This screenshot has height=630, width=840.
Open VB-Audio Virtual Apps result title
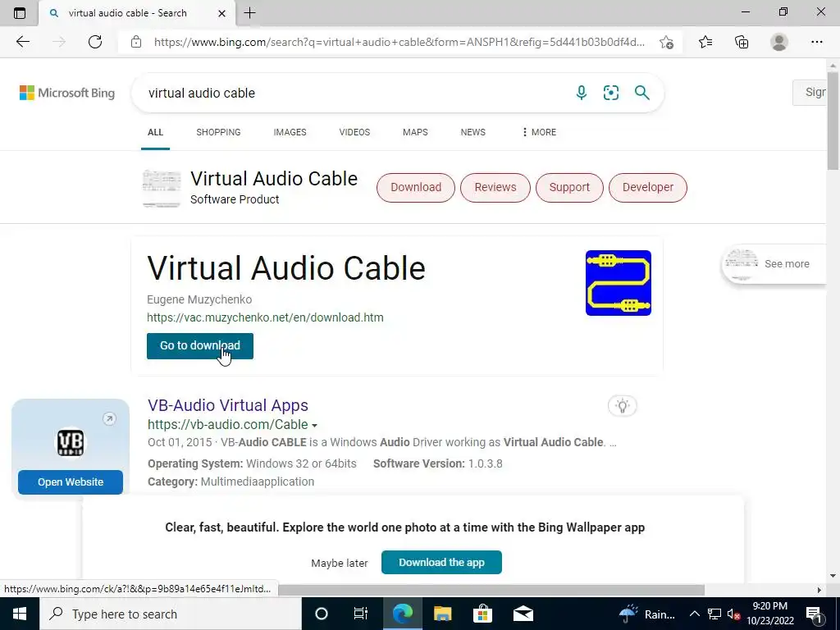point(228,405)
